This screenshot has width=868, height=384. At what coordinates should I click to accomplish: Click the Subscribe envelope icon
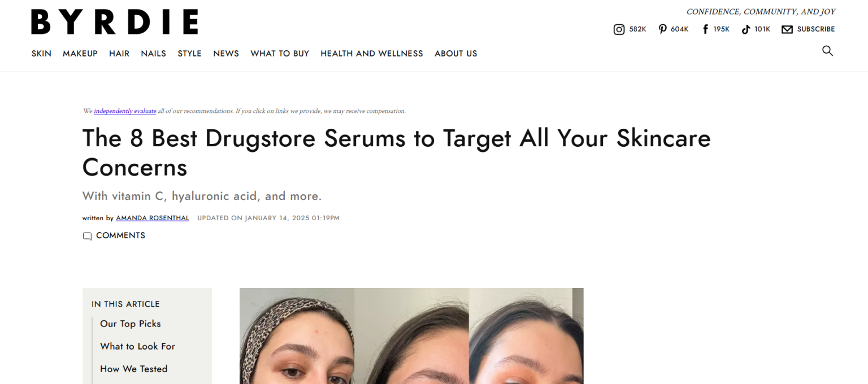click(787, 29)
